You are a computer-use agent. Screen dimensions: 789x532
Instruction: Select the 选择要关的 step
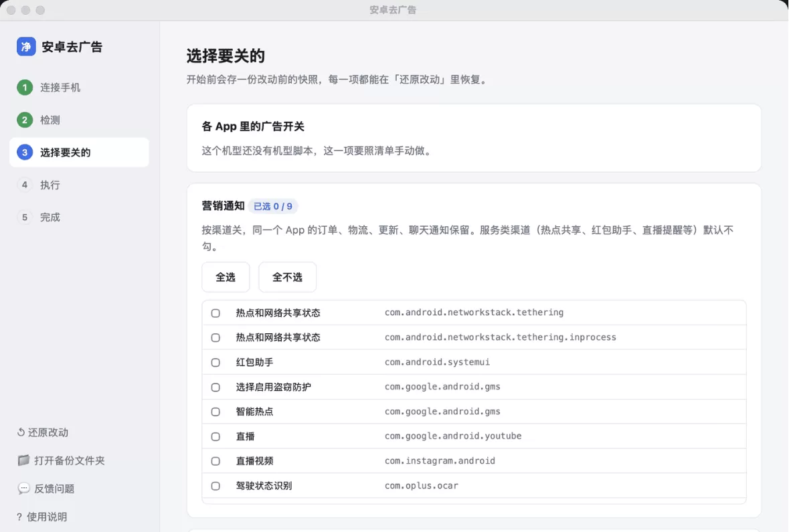79,152
